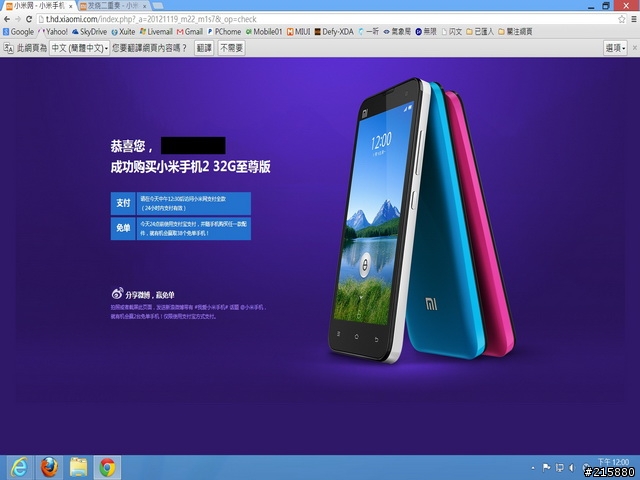This screenshot has height=480, width=640.
Task: Reload the page with refresh icon
Action: click(29, 19)
